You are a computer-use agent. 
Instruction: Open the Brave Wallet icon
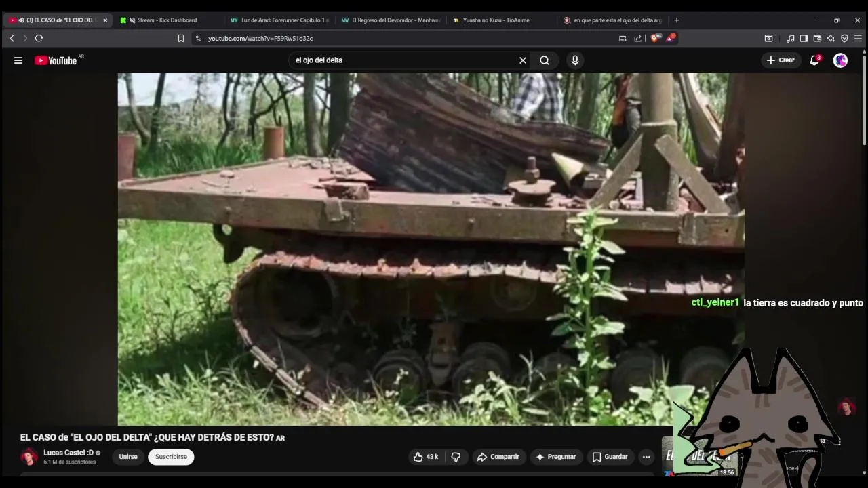pyautogui.click(x=817, y=39)
